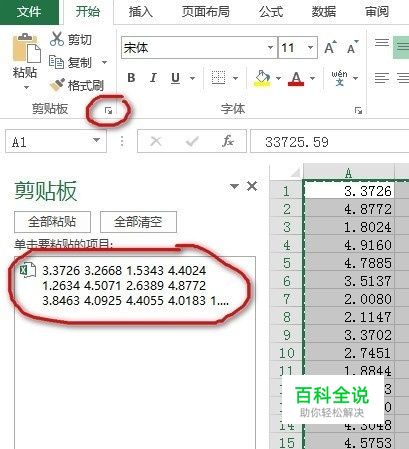Select row 1 header
The image size is (409, 449).
tap(286, 191)
